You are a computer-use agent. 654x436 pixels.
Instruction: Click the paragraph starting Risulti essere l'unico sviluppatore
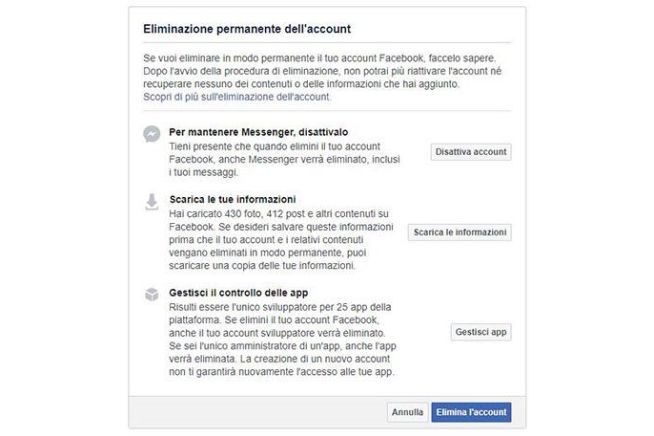point(282,339)
